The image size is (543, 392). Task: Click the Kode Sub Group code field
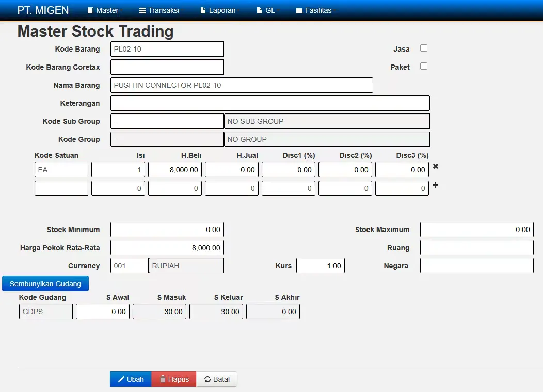click(x=167, y=121)
